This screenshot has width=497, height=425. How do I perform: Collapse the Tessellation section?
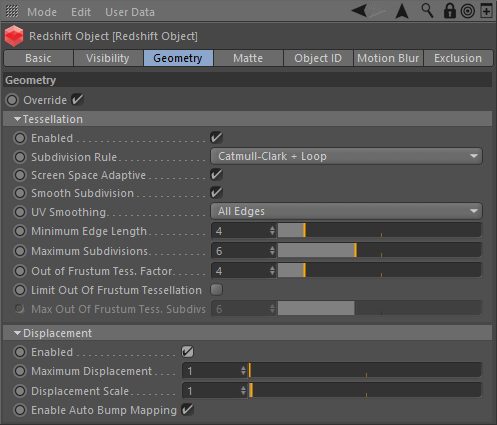pos(17,119)
